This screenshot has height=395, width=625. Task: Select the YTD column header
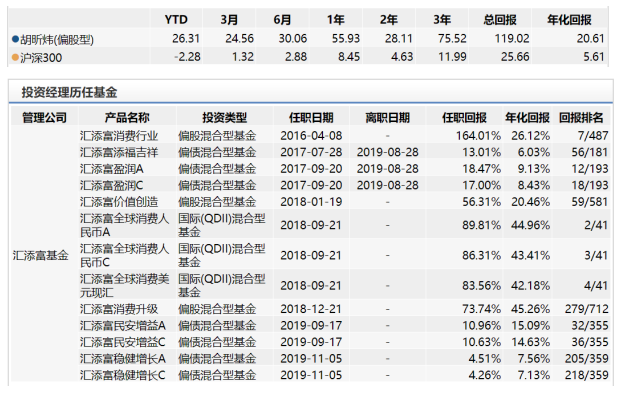pos(176,20)
